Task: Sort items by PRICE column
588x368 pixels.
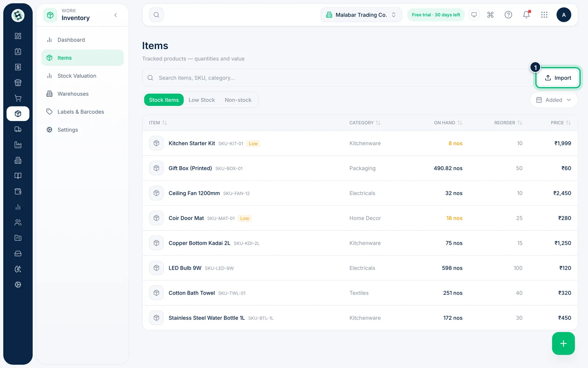Action: (x=561, y=123)
